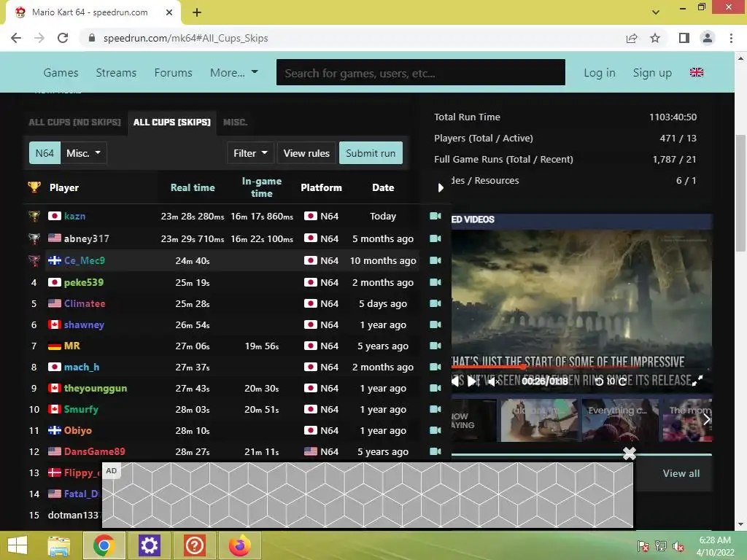
Task: Open Obiyo's run video icon
Action: click(435, 430)
